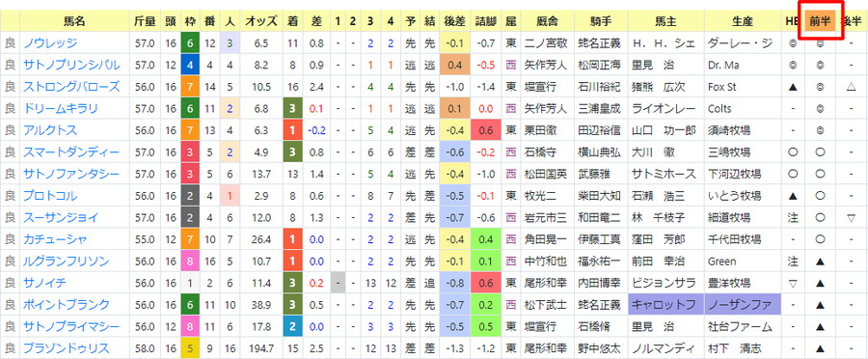The height and width of the screenshot is (359, 868).
Task: Open the horse link プロトコル
Action: click(x=50, y=196)
